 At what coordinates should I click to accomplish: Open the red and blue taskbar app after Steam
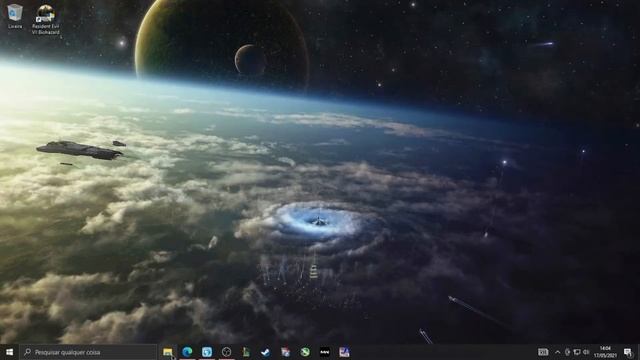tap(285, 352)
